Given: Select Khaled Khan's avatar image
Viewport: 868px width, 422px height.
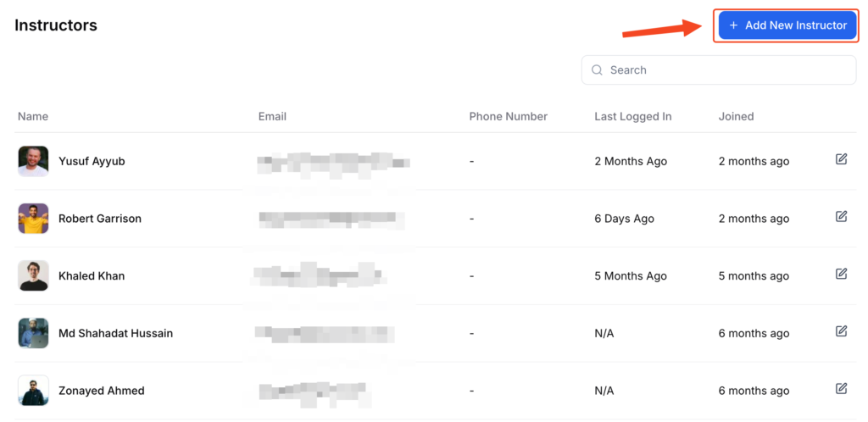Looking at the screenshot, I should pyautogui.click(x=33, y=275).
